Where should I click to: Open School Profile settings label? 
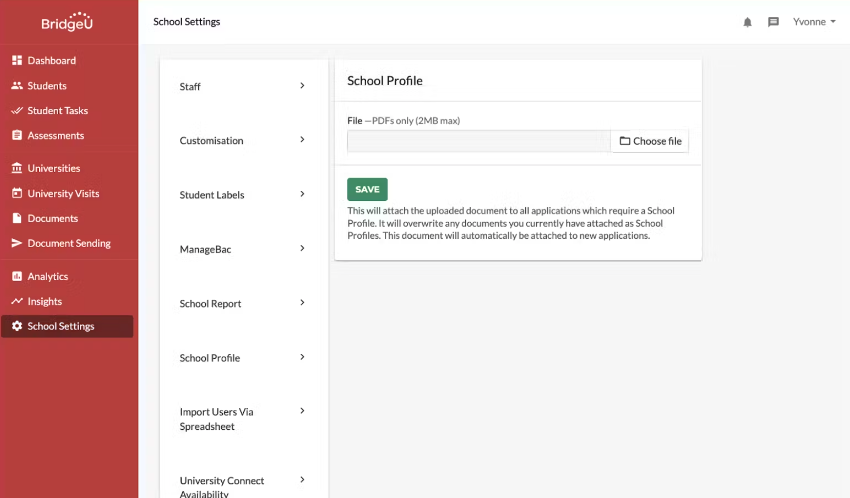tap(210, 358)
